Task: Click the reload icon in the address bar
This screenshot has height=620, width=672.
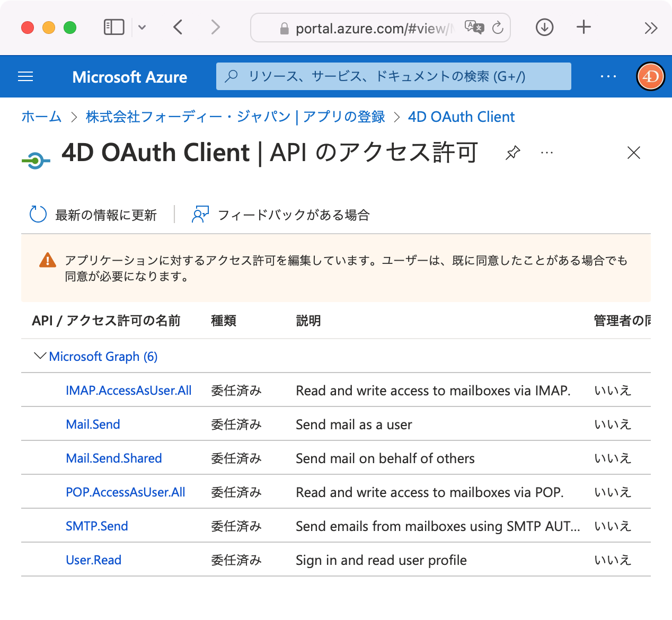Action: coord(498,28)
